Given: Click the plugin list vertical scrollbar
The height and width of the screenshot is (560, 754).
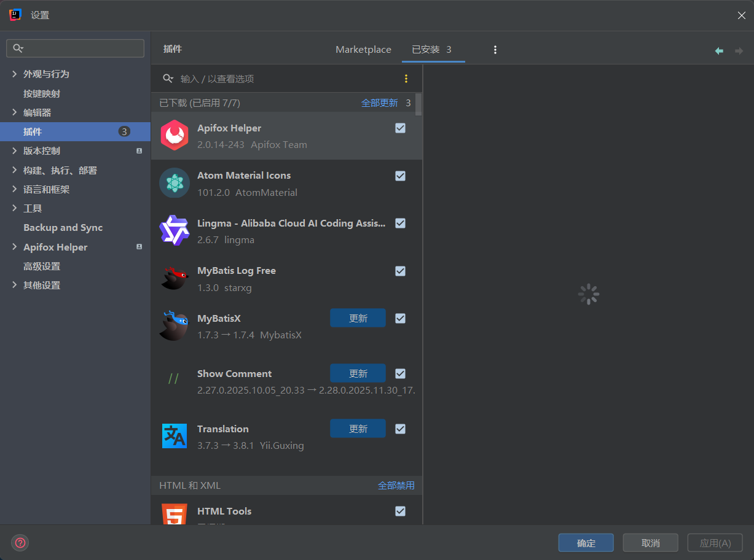Looking at the screenshot, I should point(418,104).
